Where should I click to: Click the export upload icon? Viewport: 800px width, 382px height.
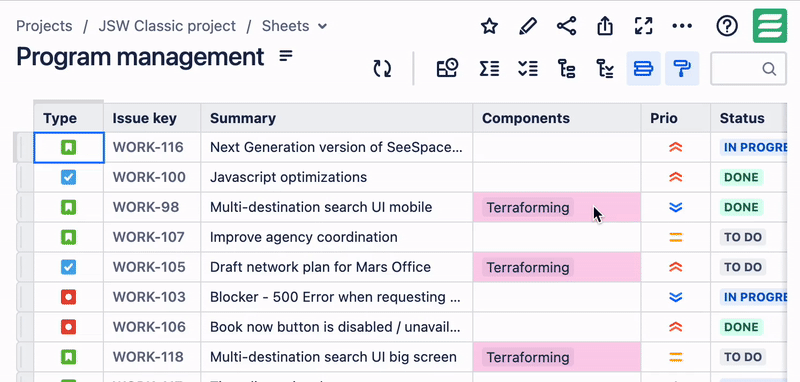point(605,26)
